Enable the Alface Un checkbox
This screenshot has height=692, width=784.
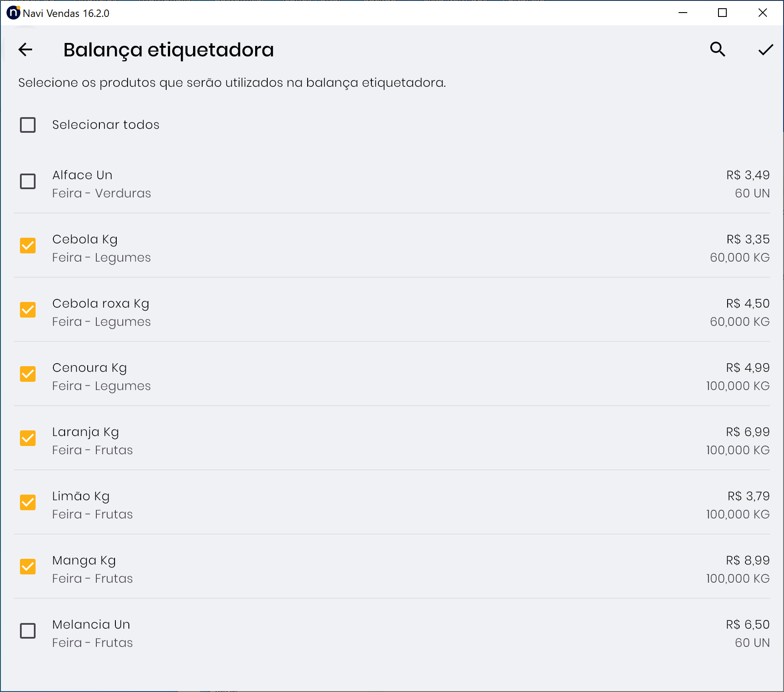28,181
